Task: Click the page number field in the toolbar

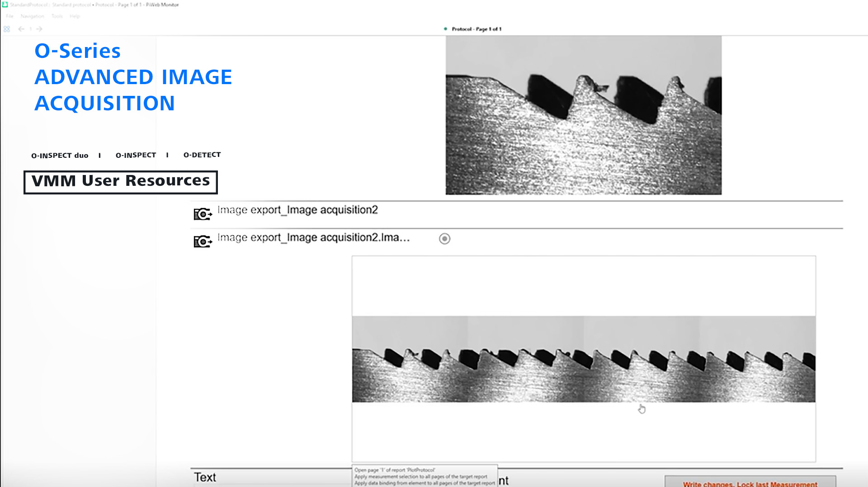Action: (30, 28)
